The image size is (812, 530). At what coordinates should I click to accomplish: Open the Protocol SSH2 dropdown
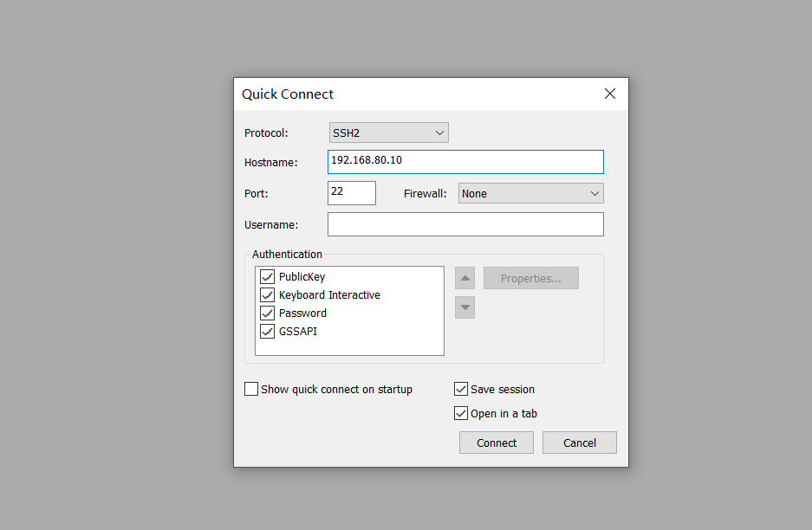[389, 132]
